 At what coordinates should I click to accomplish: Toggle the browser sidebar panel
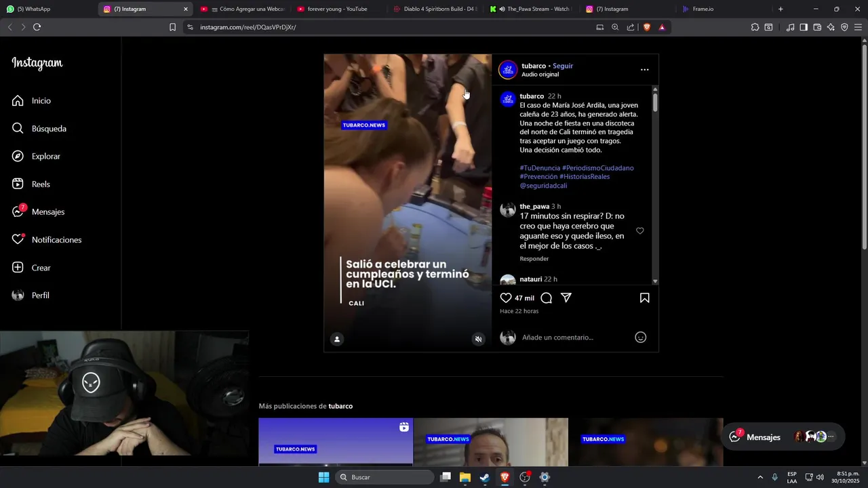pyautogui.click(x=804, y=27)
